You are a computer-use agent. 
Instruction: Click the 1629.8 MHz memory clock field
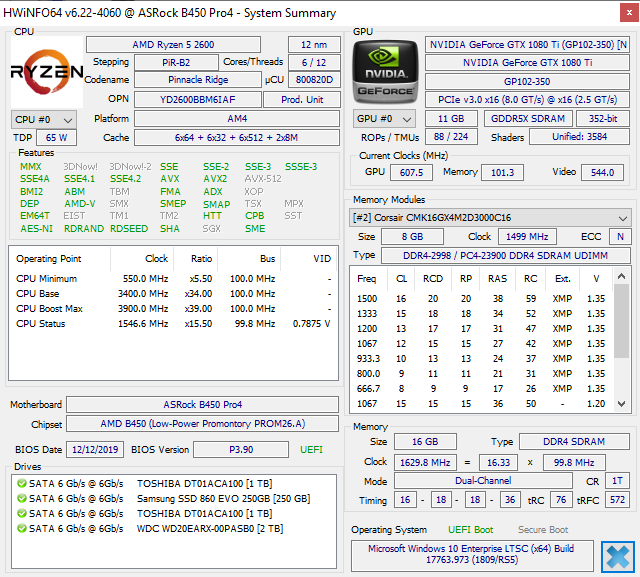(x=425, y=462)
